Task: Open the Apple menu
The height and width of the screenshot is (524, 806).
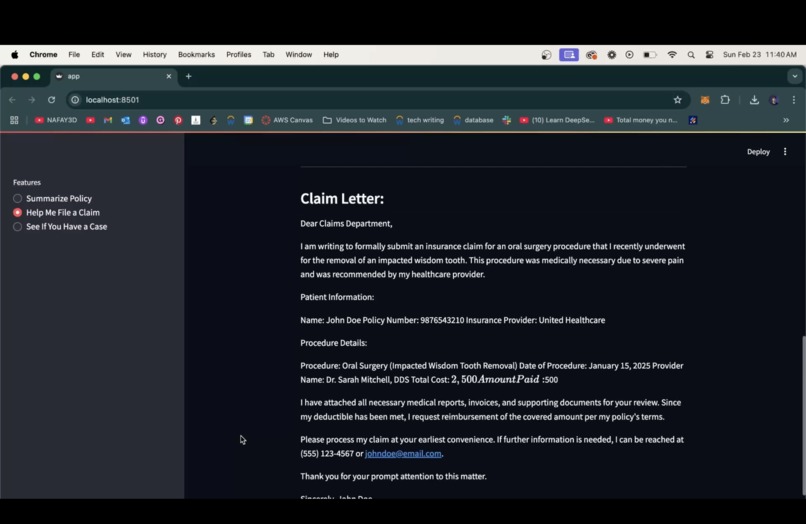Action: click(x=15, y=55)
